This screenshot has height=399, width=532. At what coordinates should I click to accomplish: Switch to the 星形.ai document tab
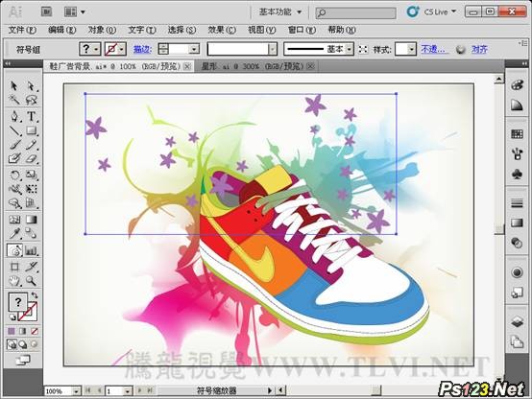pos(252,66)
